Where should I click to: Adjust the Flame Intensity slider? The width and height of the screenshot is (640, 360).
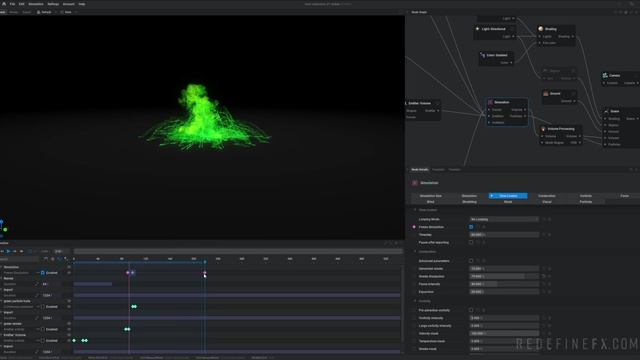[504, 284]
